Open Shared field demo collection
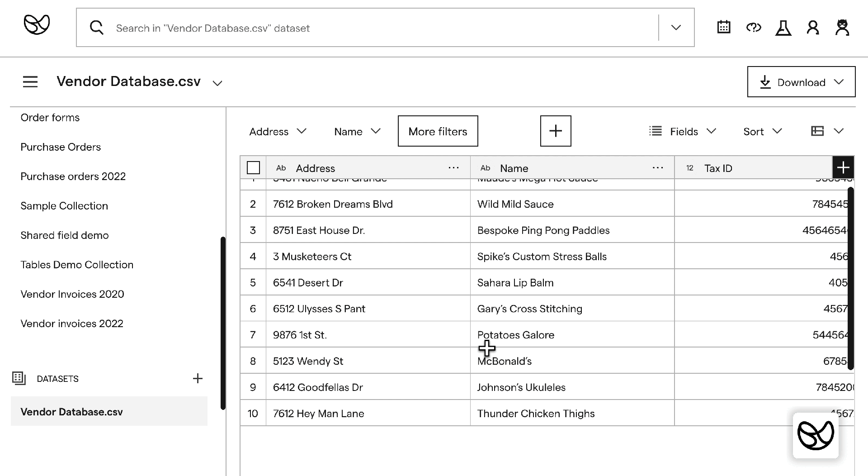Image resolution: width=868 pixels, height=476 pixels. [65, 235]
